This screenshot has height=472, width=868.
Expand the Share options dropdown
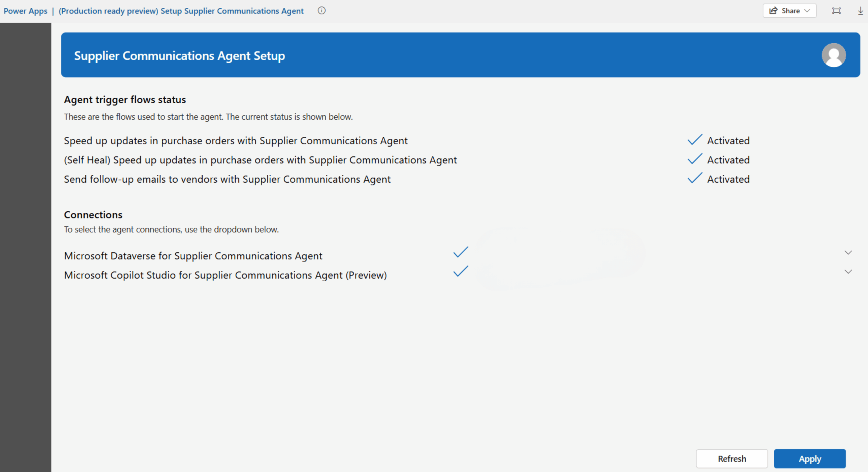pyautogui.click(x=808, y=11)
